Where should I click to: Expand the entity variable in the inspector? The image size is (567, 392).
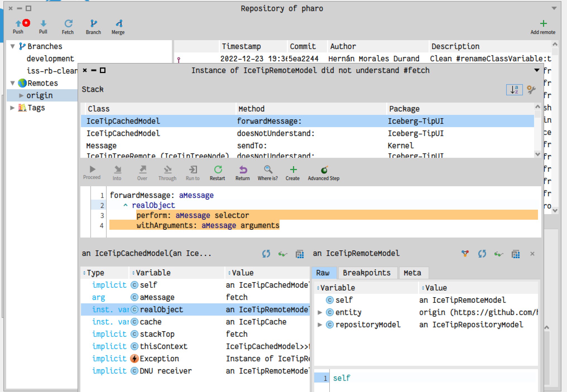tap(320, 312)
